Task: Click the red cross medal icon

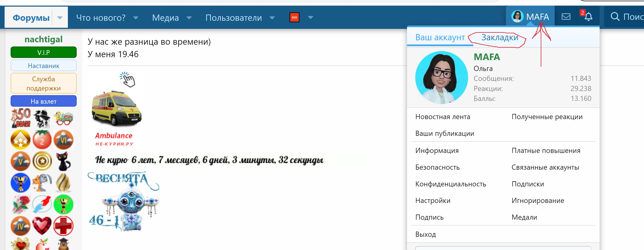Action: click(x=63, y=226)
